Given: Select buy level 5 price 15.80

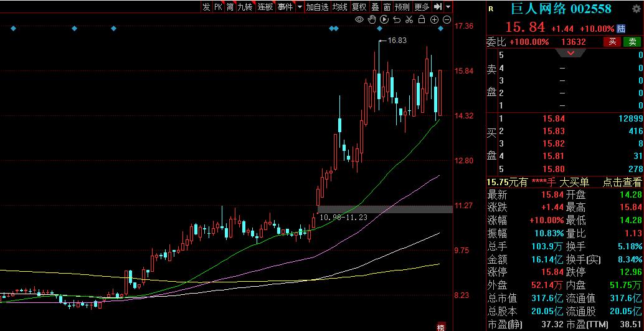Looking at the screenshot, I should [x=554, y=169].
